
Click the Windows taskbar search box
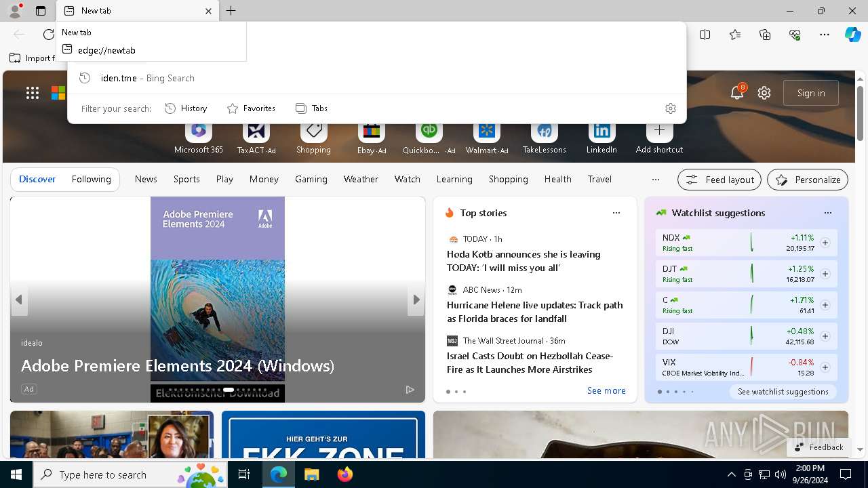coord(130,474)
